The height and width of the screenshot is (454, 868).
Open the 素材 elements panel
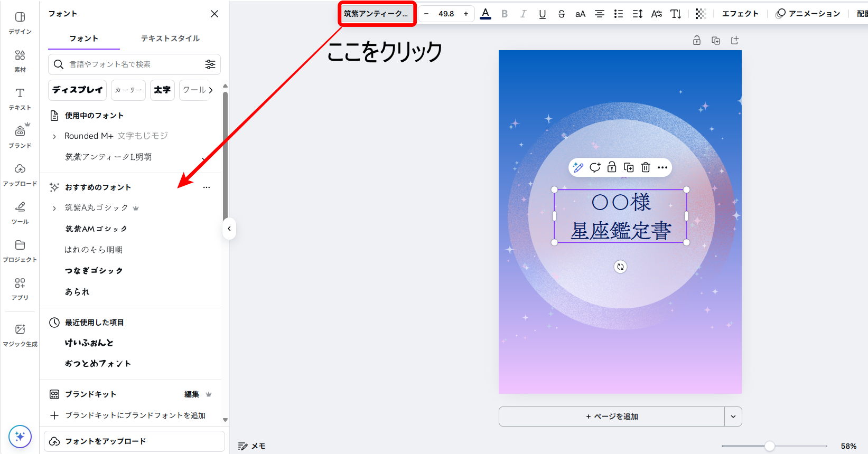[20, 61]
